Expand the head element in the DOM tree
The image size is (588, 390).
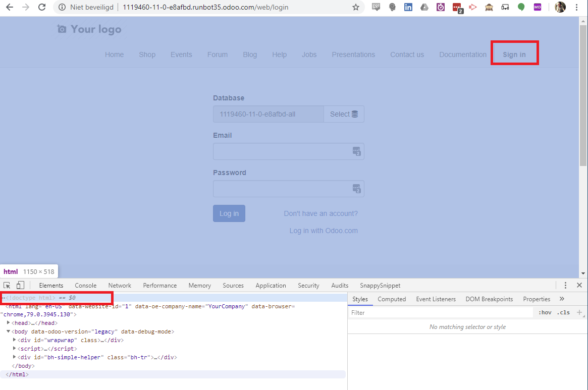coord(8,322)
